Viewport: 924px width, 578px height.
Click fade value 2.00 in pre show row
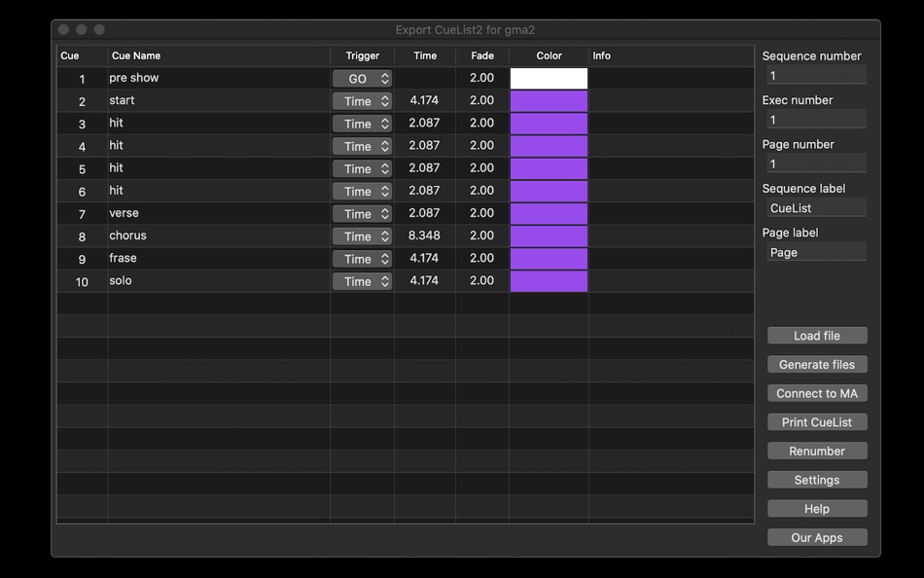coord(481,78)
